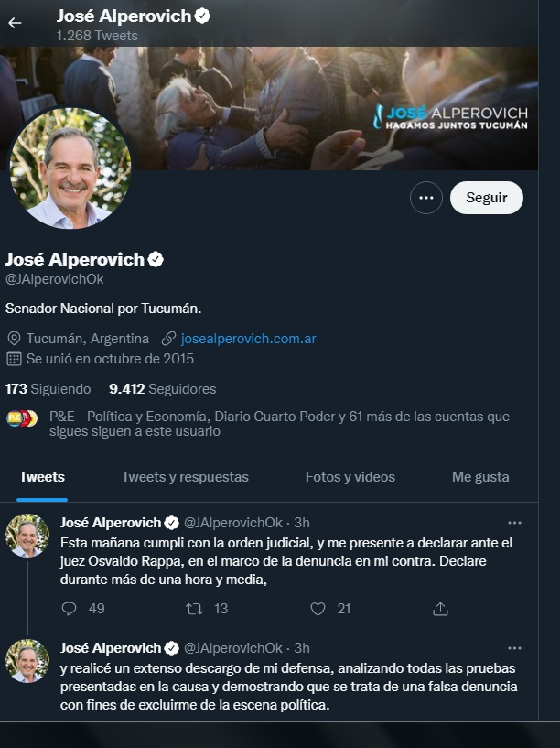Share the first tweet
Viewport: 560px width, 748px height.
point(440,609)
